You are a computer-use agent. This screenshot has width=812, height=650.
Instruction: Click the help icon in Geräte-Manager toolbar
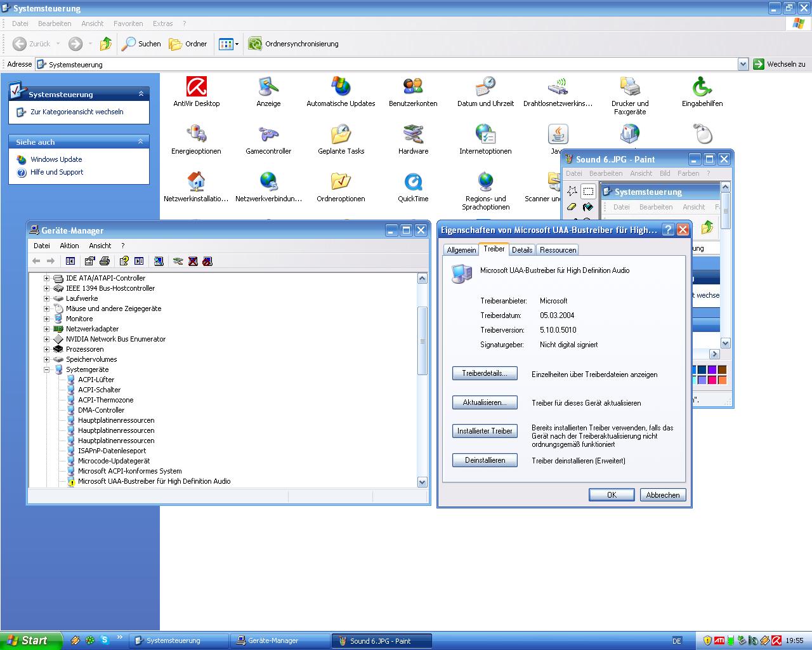point(124,261)
